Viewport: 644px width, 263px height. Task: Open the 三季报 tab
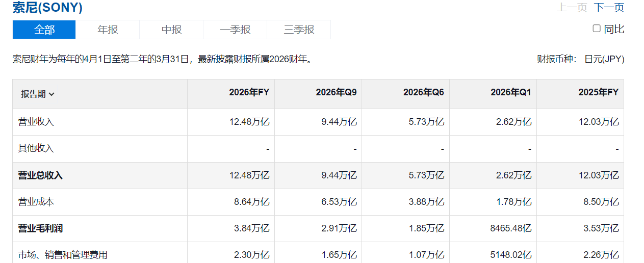pos(299,30)
